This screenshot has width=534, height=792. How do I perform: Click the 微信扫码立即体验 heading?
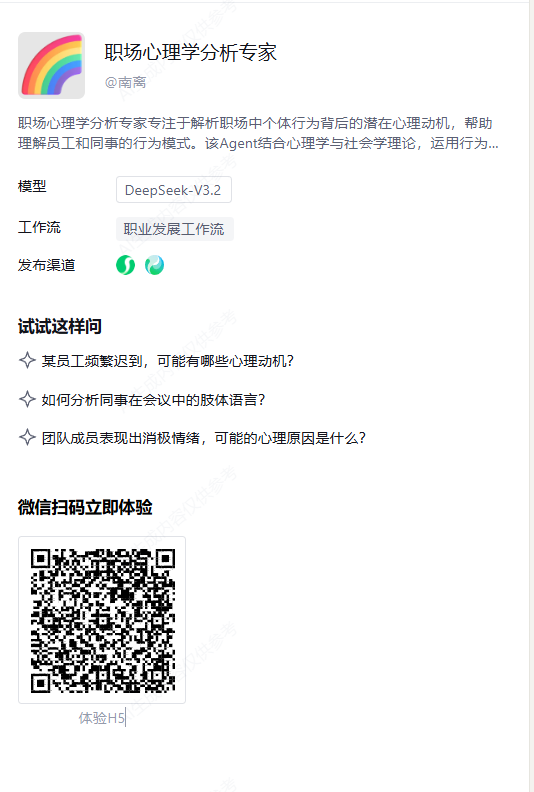(85, 507)
